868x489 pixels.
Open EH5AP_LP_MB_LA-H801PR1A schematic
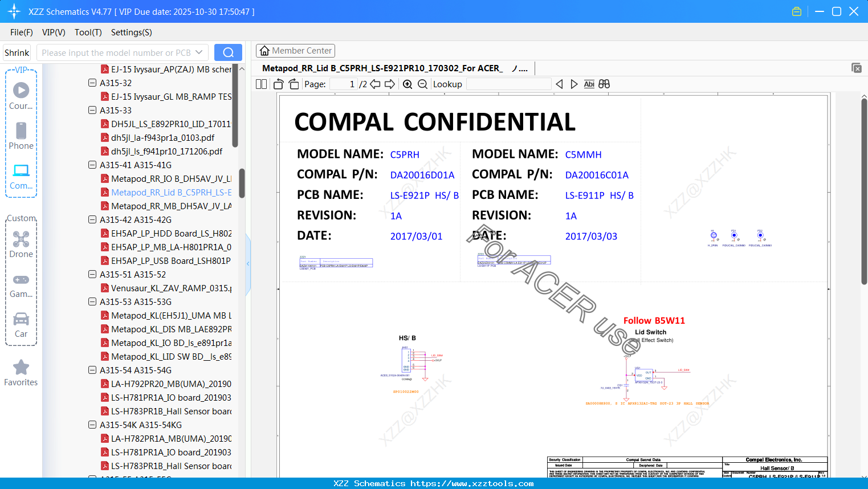point(166,247)
